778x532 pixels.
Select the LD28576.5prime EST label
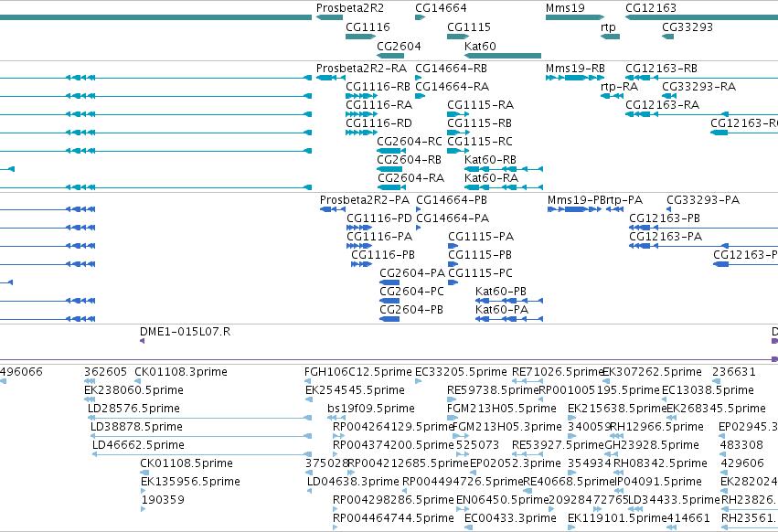tap(133, 409)
